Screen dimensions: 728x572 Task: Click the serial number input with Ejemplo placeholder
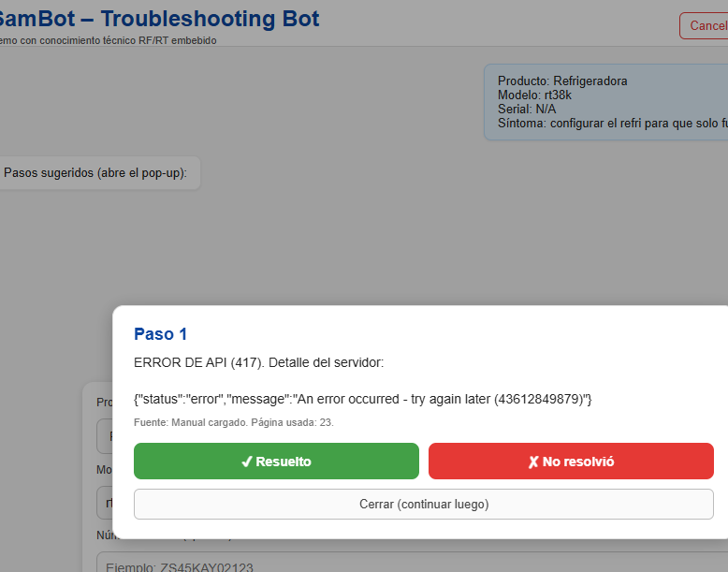413,564
